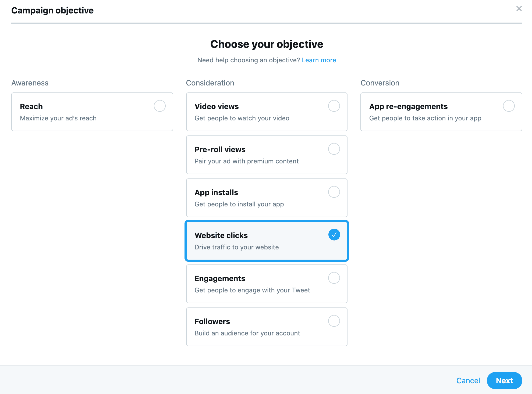Click the blue checkmark on Website clicks

[334, 234]
